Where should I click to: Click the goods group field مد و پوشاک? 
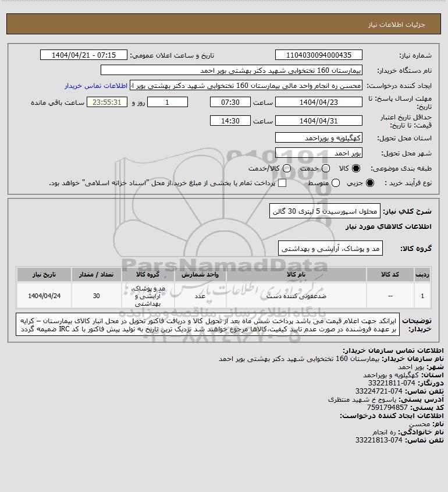pos(330,249)
